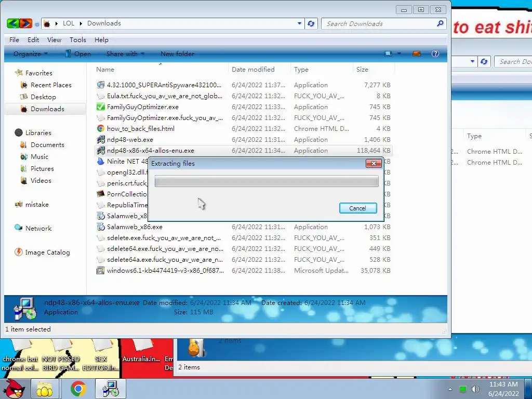Click the refresh icon in the background window
The width and height of the screenshot is (532, 399).
tap(484, 61)
